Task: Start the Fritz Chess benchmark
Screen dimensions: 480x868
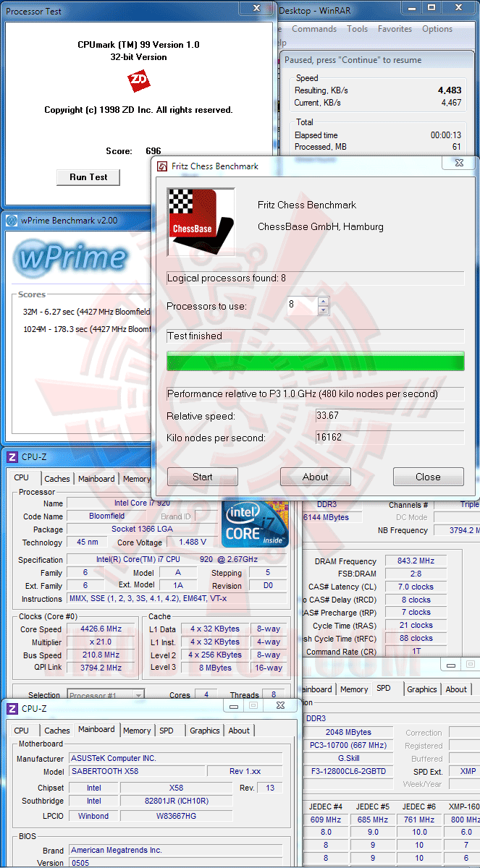Action: [203, 477]
